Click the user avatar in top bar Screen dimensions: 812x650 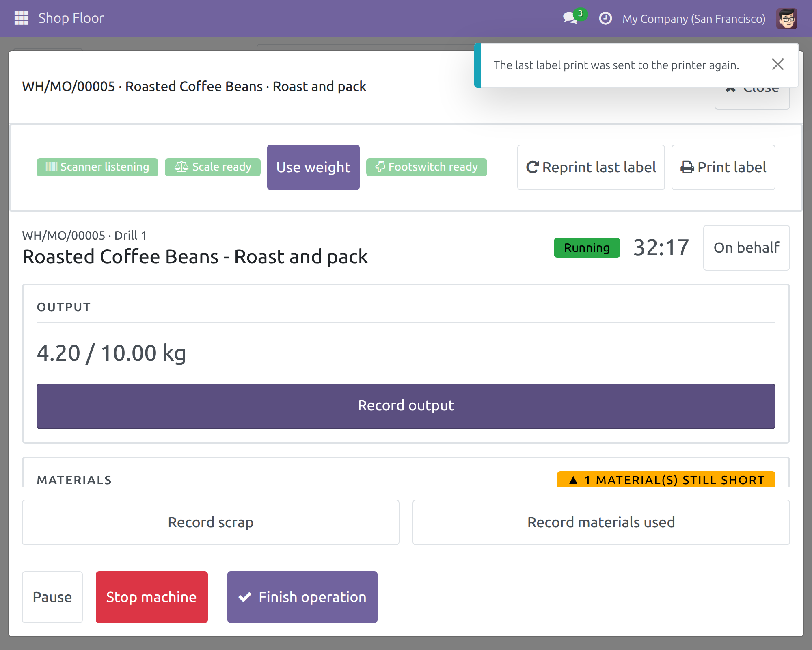[x=787, y=19]
